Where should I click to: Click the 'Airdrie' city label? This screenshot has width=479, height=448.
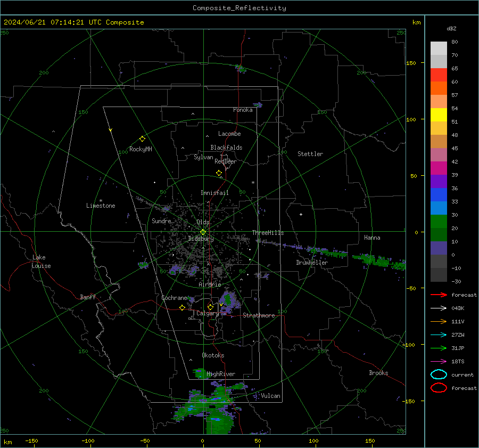[210, 284]
